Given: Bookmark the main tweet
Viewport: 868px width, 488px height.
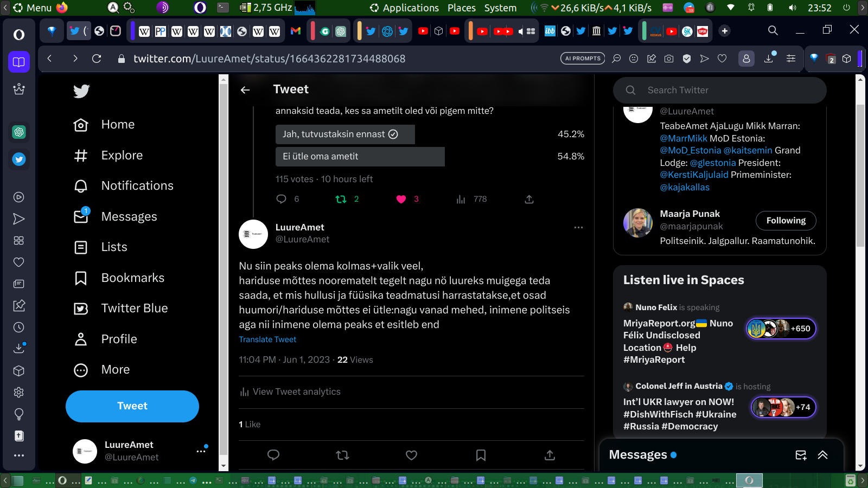Looking at the screenshot, I should [481, 455].
